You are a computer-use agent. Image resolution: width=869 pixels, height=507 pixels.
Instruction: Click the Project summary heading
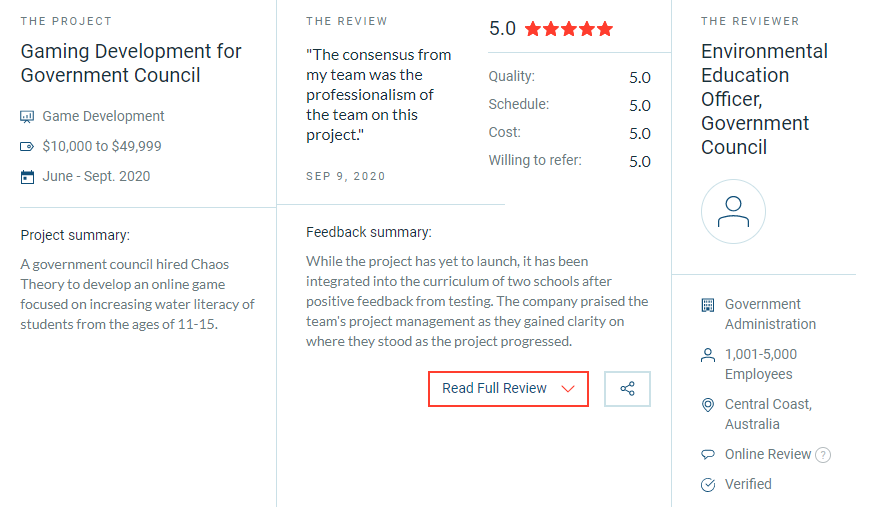click(75, 235)
